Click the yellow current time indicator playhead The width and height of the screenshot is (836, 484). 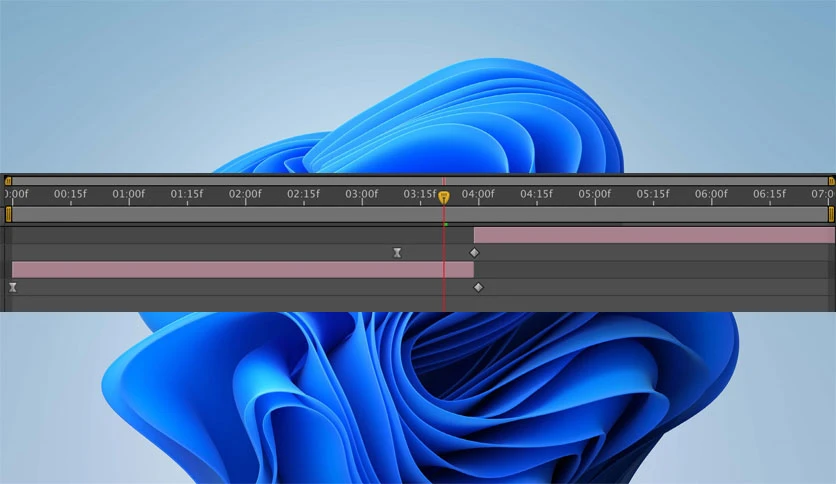pos(444,197)
